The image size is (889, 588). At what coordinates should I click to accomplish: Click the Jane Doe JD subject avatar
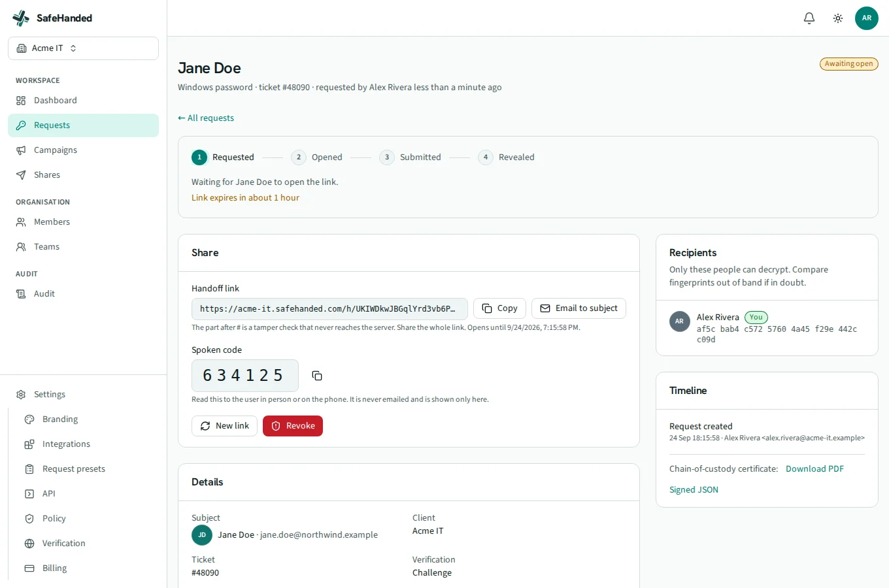[202, 535]
